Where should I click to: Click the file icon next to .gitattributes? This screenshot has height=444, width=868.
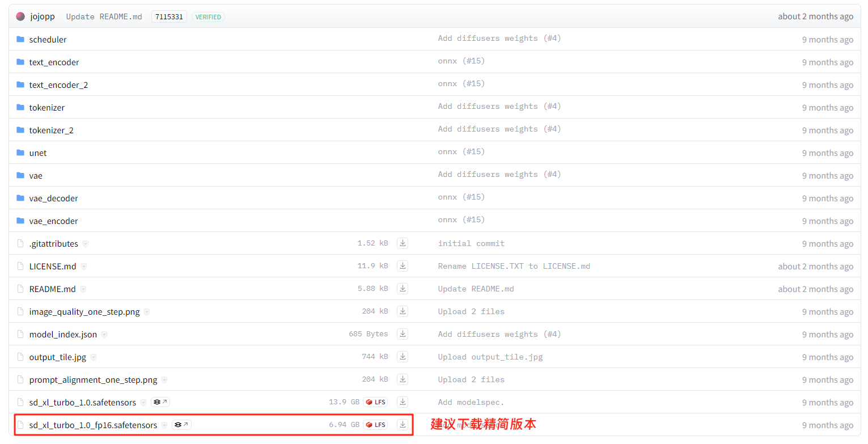click(x=20, y=243)
